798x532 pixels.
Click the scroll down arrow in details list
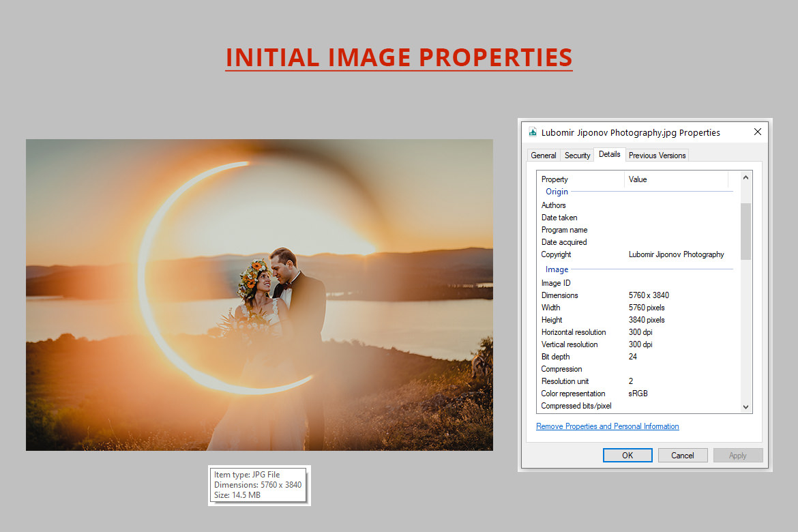point(745,407)
